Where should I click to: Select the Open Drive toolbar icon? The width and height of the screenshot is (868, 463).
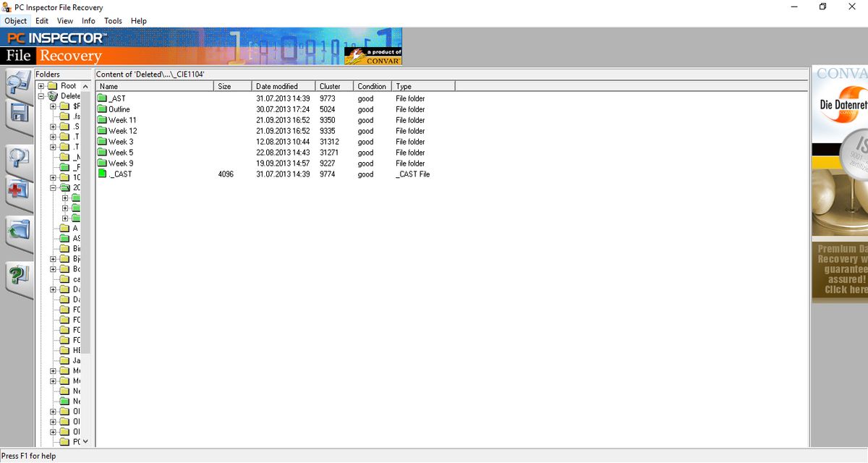click(18, 81)
